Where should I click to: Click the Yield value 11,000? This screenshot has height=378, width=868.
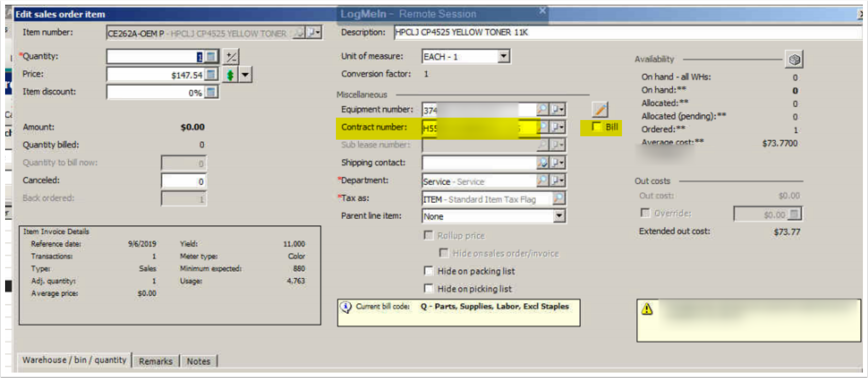point(294,244)
